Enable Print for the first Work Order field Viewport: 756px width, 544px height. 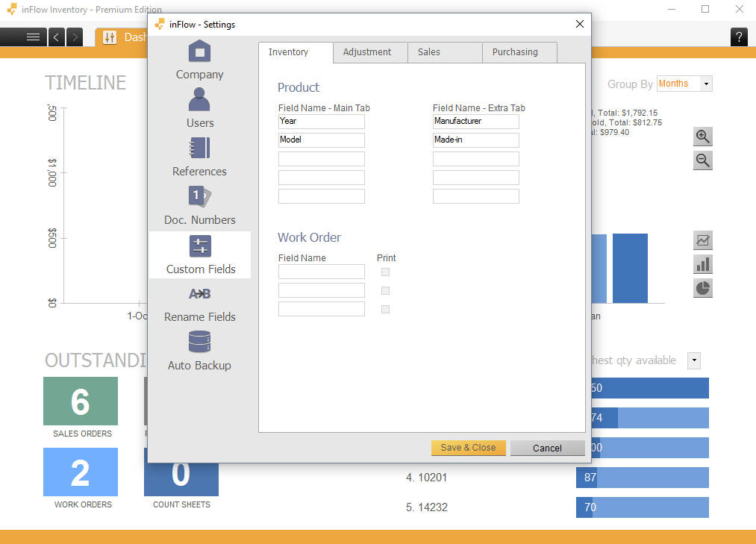coord(385,272)
